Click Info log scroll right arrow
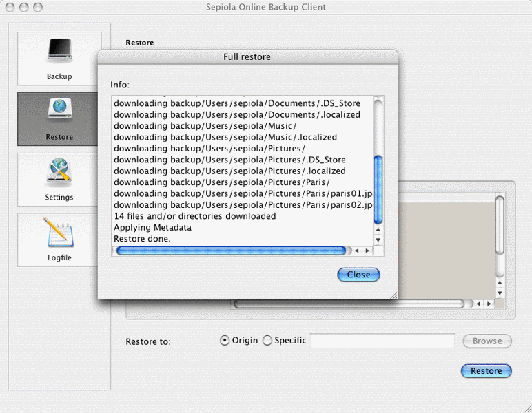Image resolution: width=532 pixels, height=413 pixels. (367, 251)
